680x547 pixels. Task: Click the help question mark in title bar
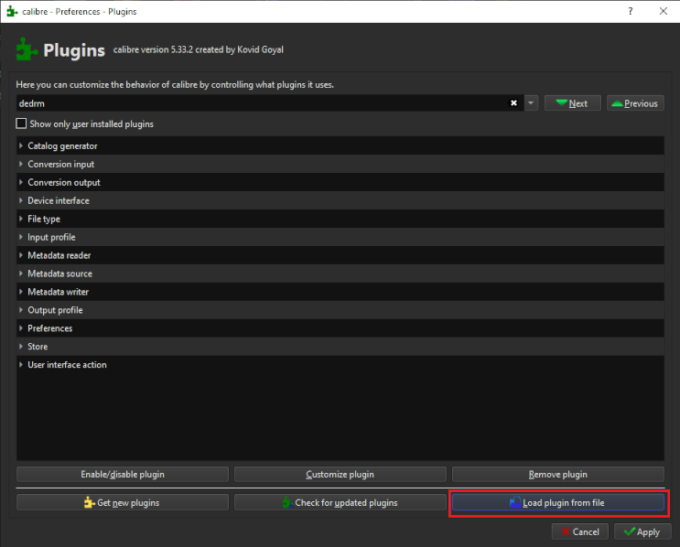[x=630, y=11]
